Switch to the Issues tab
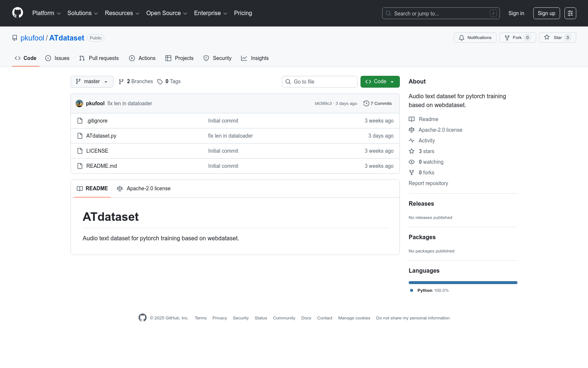Screen dimensions: 588x368 point(57,58)
